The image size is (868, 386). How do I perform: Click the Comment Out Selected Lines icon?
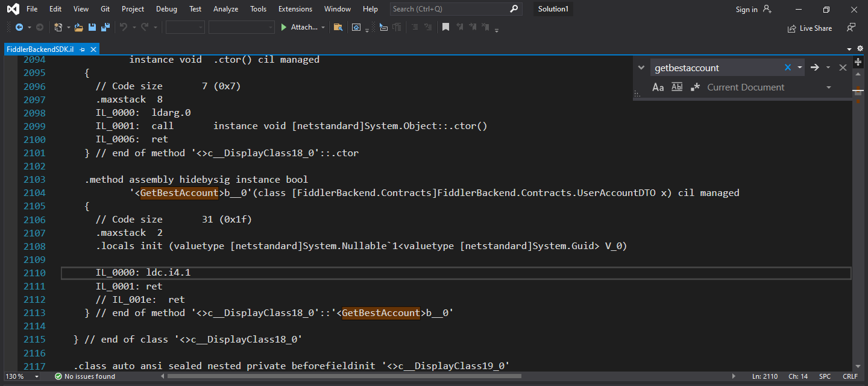[x=415, y=27]
